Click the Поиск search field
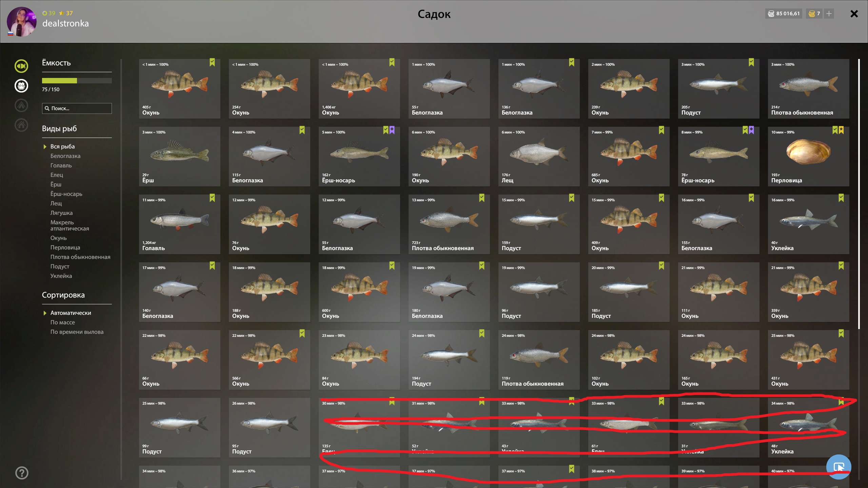This screenshot has height=488, width=868. 77,108
